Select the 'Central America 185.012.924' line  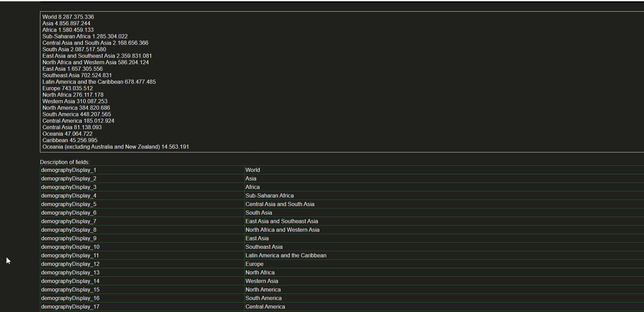click(78, 121)
